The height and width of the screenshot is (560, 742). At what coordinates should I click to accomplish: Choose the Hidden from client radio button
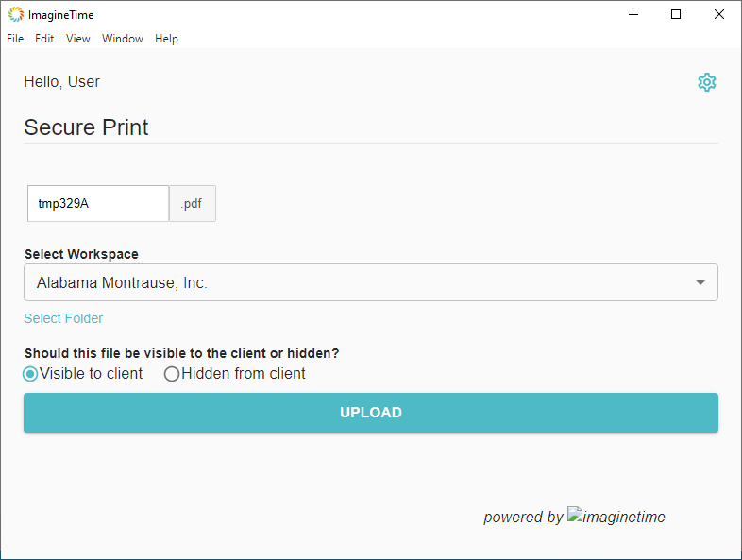(172, 374)
